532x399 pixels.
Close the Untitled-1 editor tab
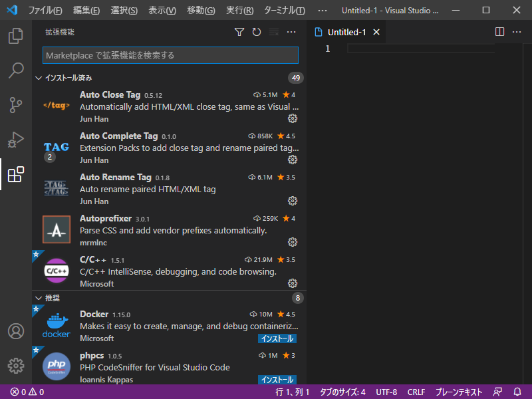(376, 32)
